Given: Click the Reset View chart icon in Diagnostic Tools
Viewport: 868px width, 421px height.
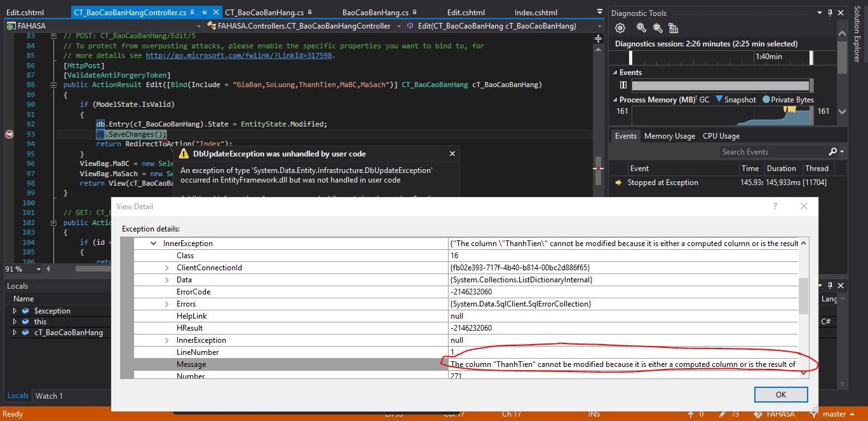Looking at the screenshot, I should [x=674, y=28].
